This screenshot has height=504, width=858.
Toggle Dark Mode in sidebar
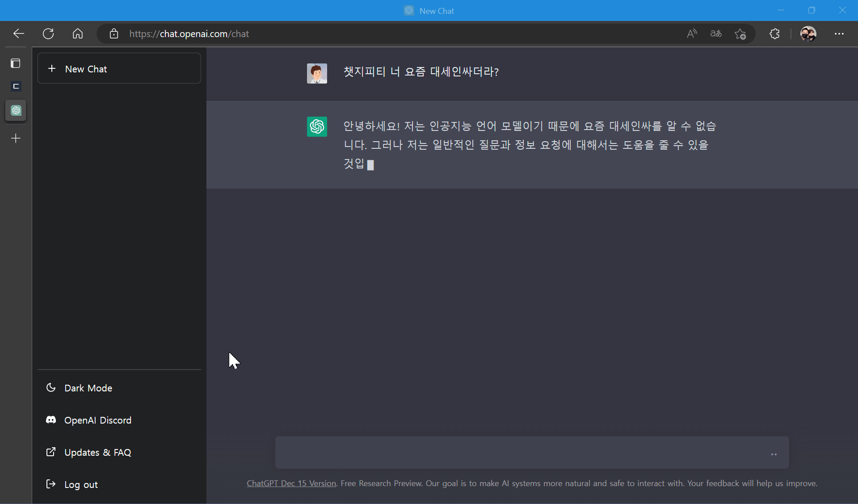pyautogui.click(x=88, y=388)
